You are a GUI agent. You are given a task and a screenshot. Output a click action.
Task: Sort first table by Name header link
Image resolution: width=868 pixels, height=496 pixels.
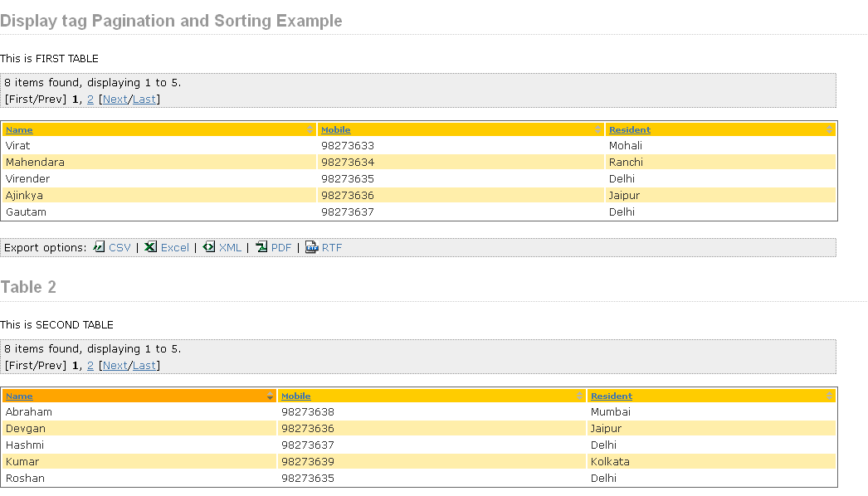tap(19, 129)
